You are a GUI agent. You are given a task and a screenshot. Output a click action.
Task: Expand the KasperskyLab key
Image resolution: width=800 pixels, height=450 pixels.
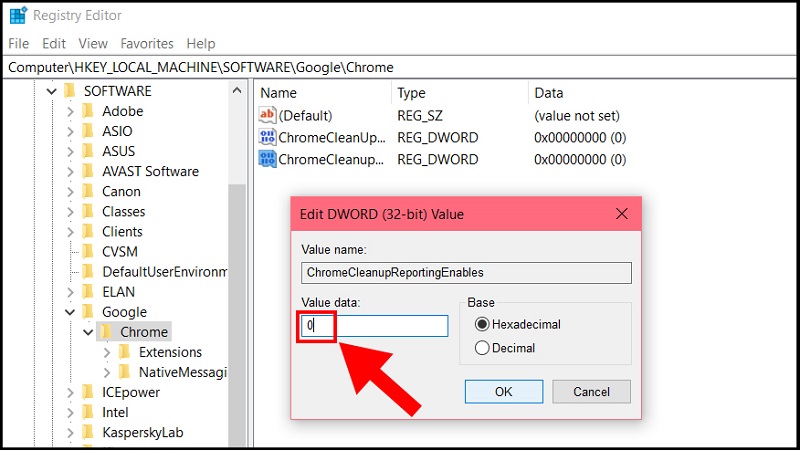click(x=70, y=433)
